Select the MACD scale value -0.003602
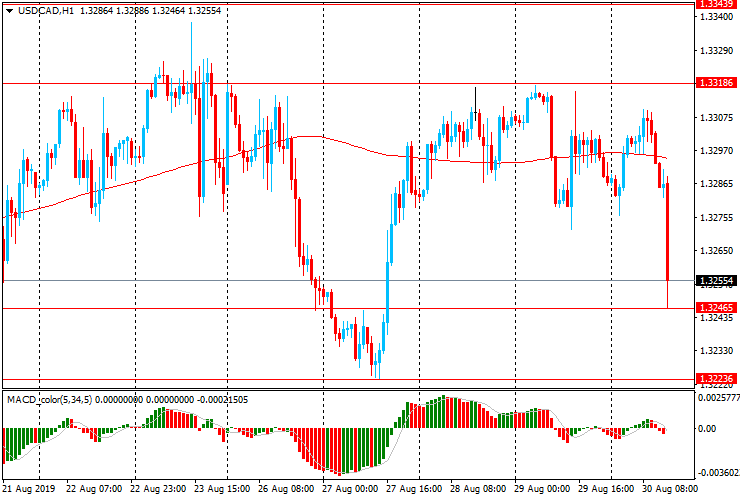Viewport: 740px width, 500px height. (x=719, y=473)
